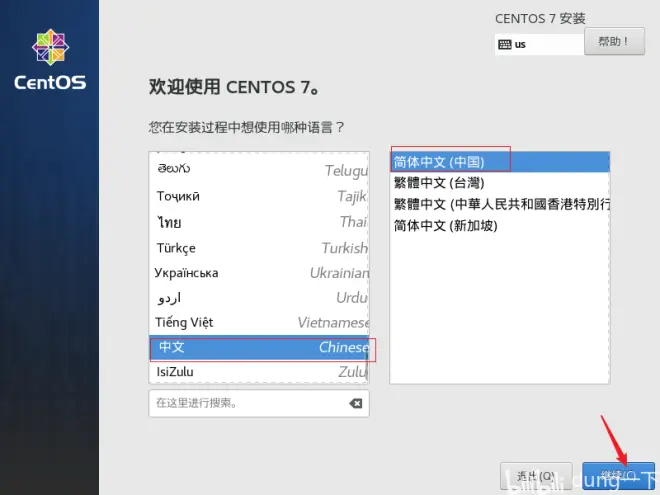Pick Urdu in the language list
This screenshot has width=660, height=495.
click(259, 298)
